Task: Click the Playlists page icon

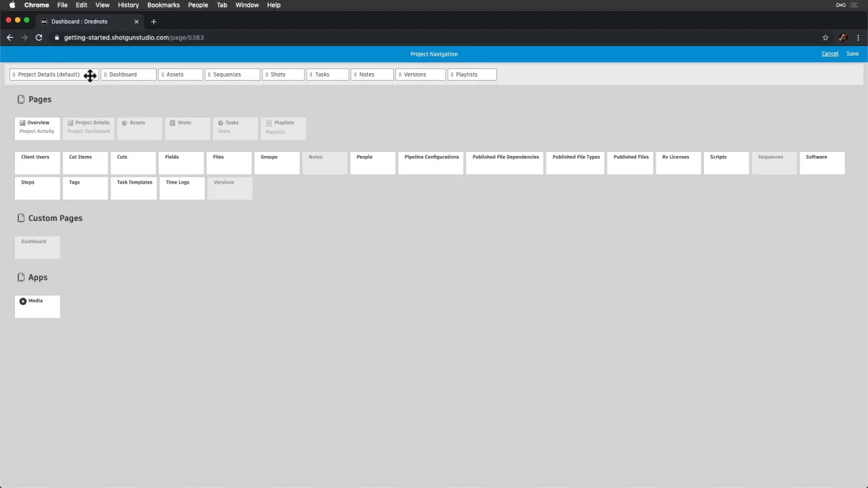Action: [269, 123]
